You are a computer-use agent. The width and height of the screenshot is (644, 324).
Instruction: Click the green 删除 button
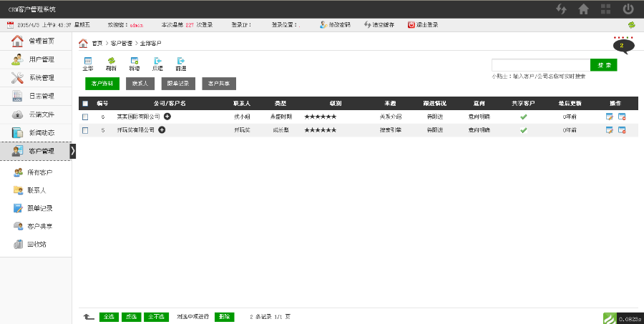[224, 317]
